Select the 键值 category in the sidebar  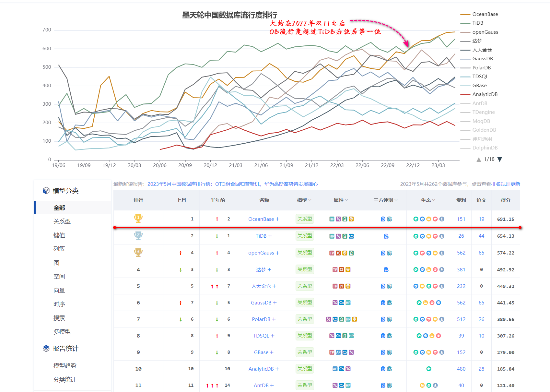[59, 235]
